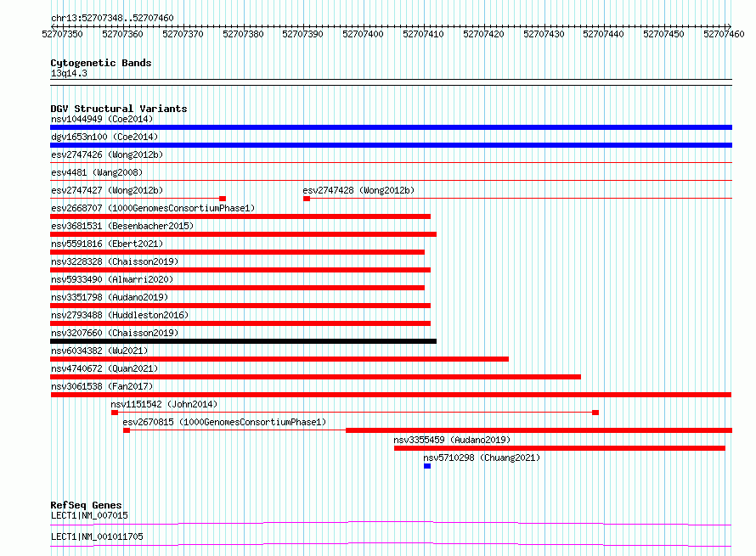Image resolution: width=756 pixels, height=556 pixels.
Task: Click the small blue block under nsv5710298
Action: (x=427, y=466)
